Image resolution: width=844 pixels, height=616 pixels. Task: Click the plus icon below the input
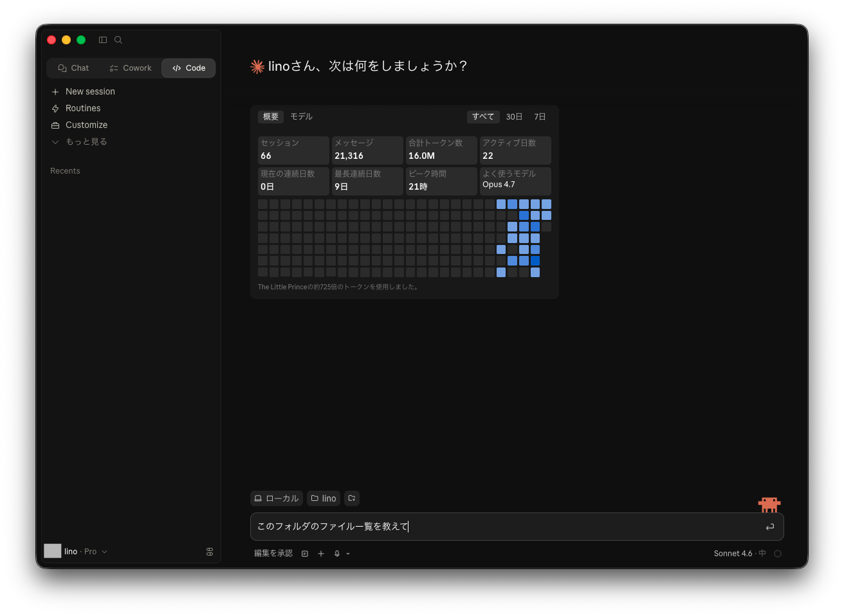(321, 554)
